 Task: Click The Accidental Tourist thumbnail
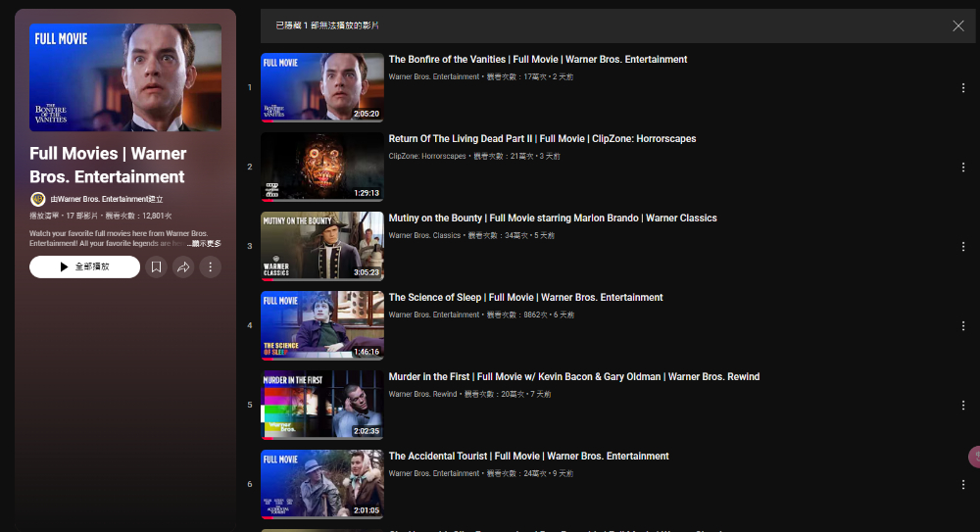point(321,484)
